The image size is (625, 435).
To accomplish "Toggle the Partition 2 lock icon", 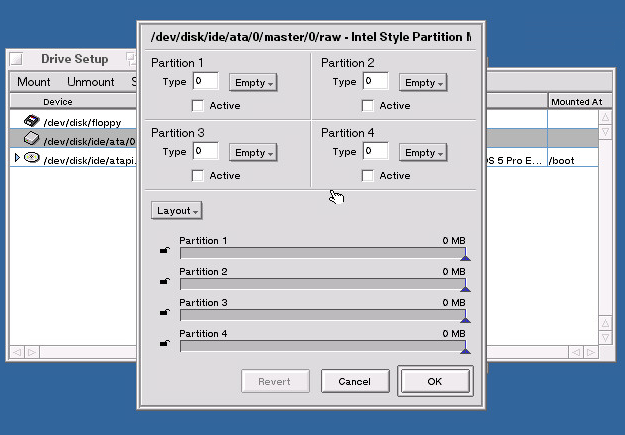I will click(x=165, y=282).
